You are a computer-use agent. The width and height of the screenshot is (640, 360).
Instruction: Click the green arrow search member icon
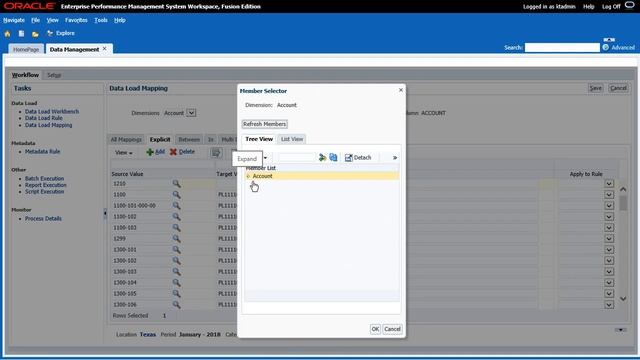[322, 158]
